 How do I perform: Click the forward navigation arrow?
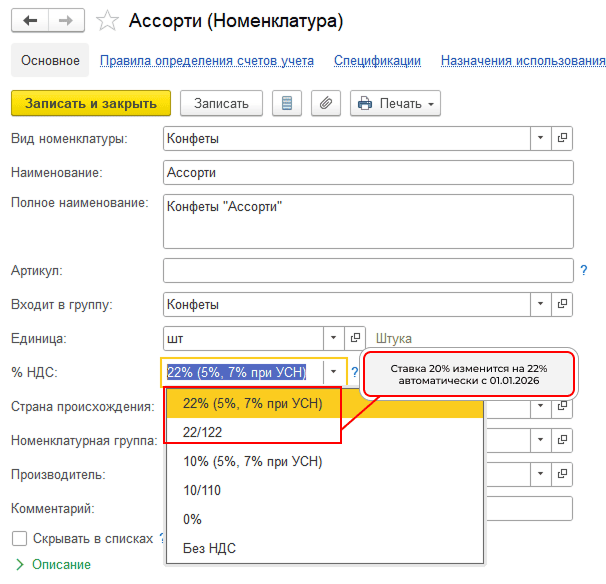tap(65, 21)
